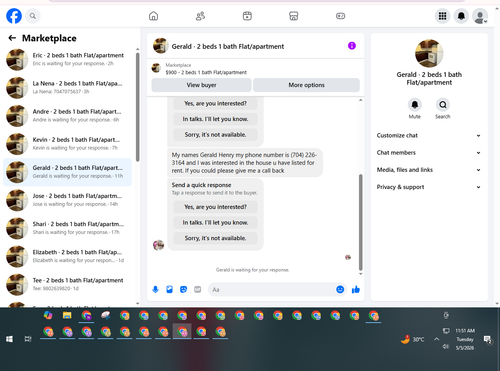This screenshot has width=500, height=371.
Task: Record a voice clip with microphone icon
Action: tap(155, 289)
